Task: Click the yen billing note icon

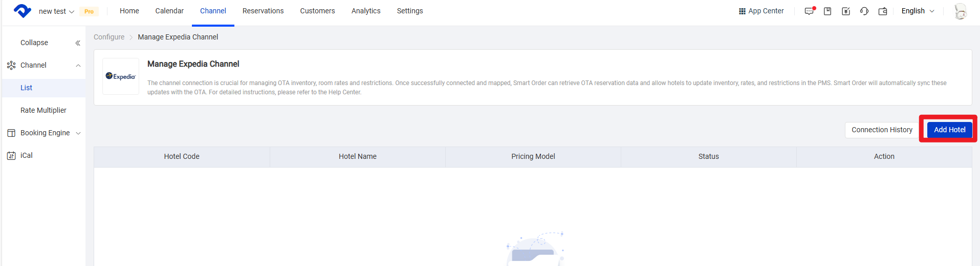Action: pos(846,11)
